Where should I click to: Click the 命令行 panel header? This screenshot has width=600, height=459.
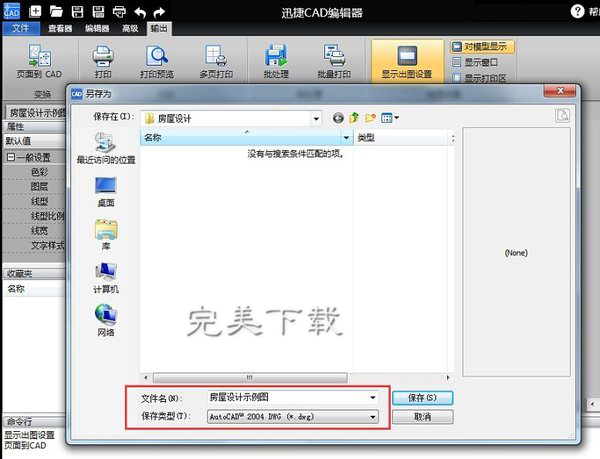click(x=34, y=422)
